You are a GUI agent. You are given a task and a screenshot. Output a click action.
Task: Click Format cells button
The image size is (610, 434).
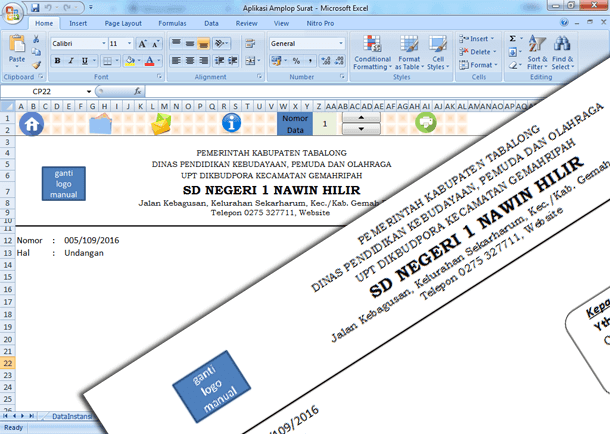click(478, 65)
